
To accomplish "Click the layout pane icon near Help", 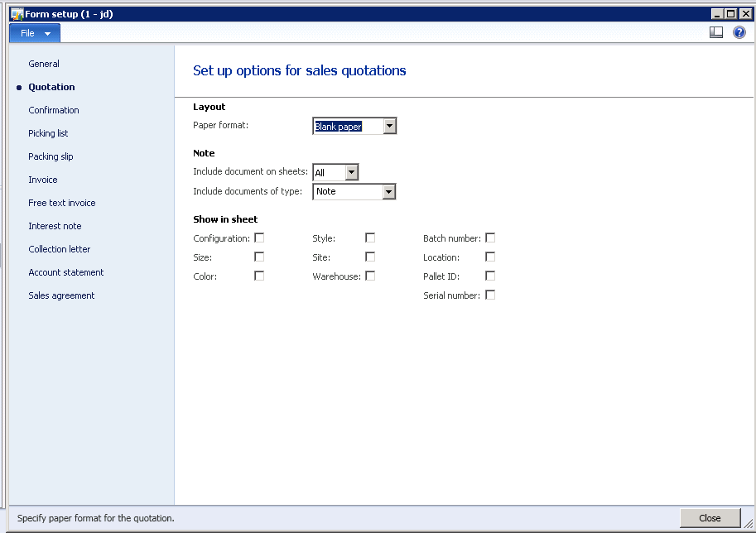I will (715, 31).
